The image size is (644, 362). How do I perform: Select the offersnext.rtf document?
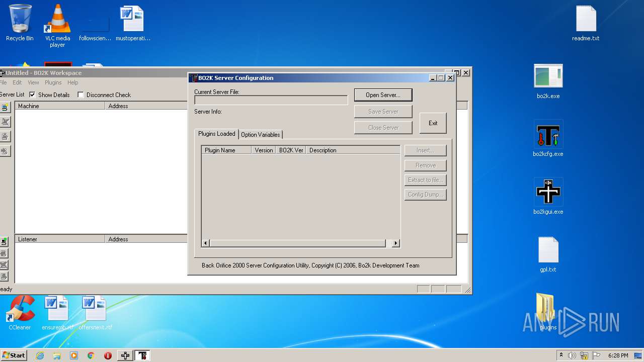click(x=95, y=313)
